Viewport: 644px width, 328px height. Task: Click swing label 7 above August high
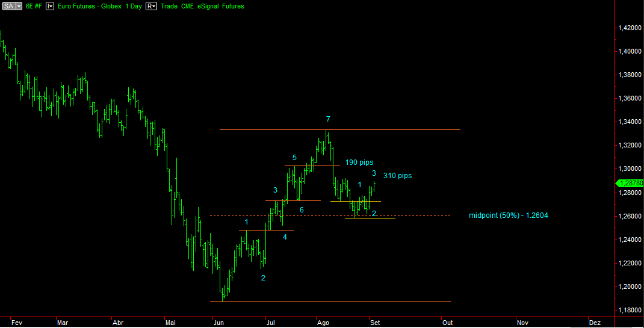pyautogui.click(x=328, y=119)
